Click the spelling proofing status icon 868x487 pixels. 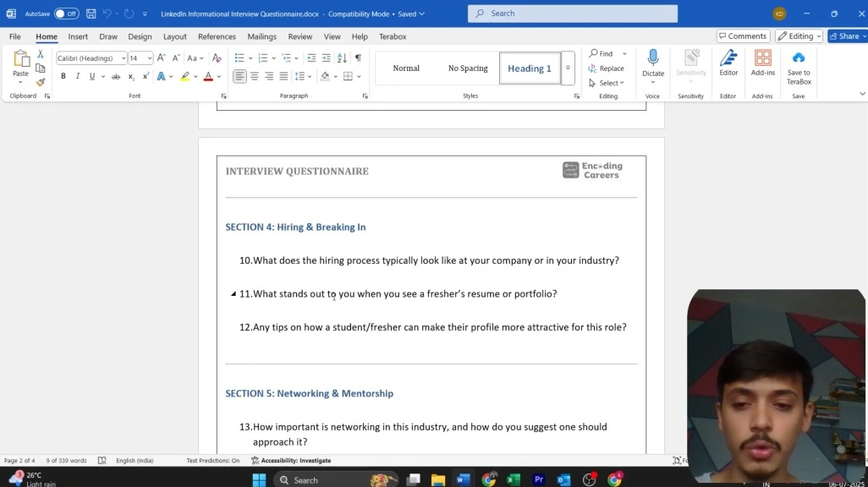102,461
